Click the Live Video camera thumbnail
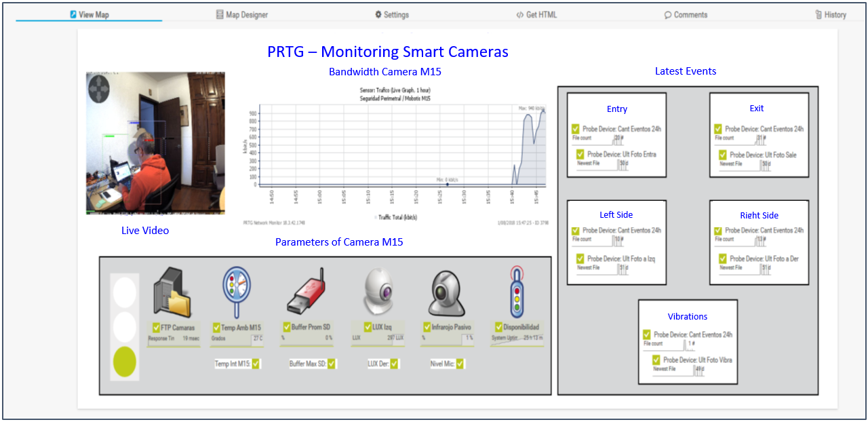 [155, 143]
